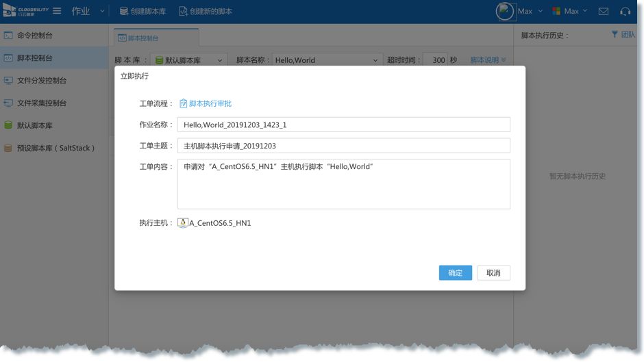Expand the 作业 dropdown arrow
The height and width of the screenshot is (362, 644).
coord(103,11)
